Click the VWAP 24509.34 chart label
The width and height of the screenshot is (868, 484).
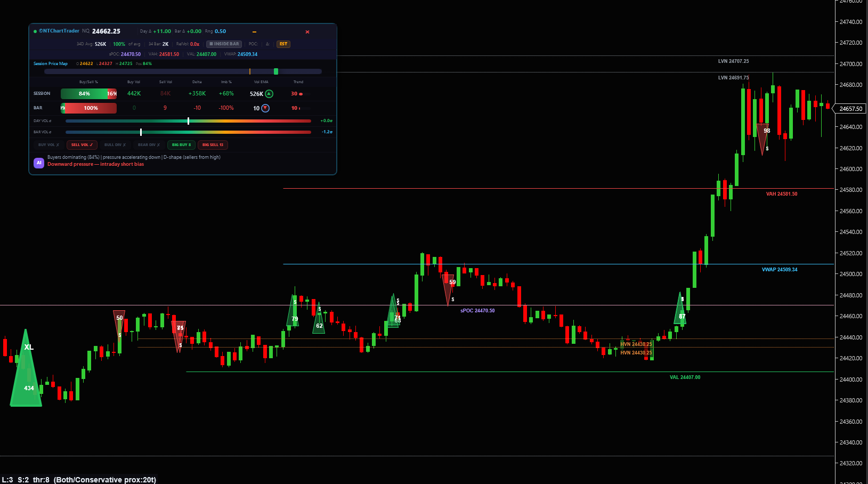(x=780, y=270)
